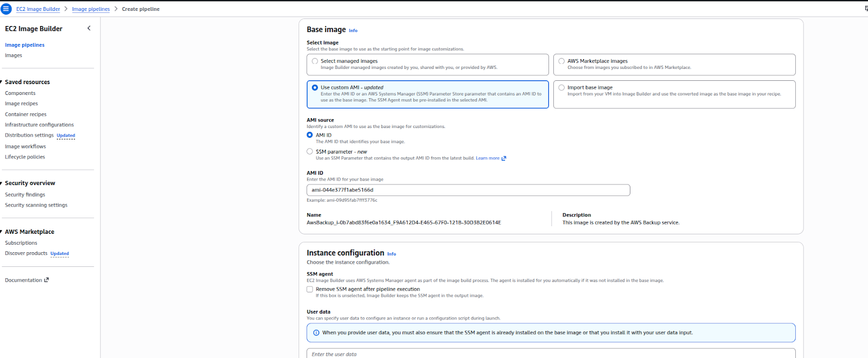The image size is (868, 358).
Task: Click the Documentation external link icon
Action: click(x=47, y=280)
